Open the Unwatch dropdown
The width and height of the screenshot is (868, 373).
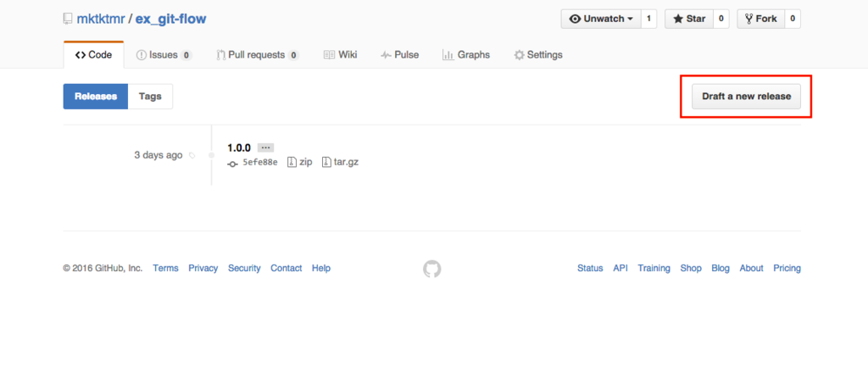tap(601, 19)
